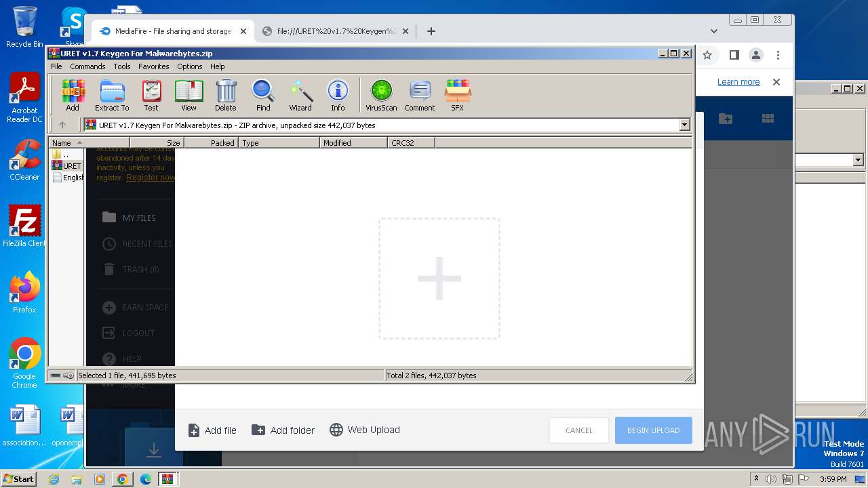
Task: Open FileZilla Client desktop icon
Action: pos(24,226)
